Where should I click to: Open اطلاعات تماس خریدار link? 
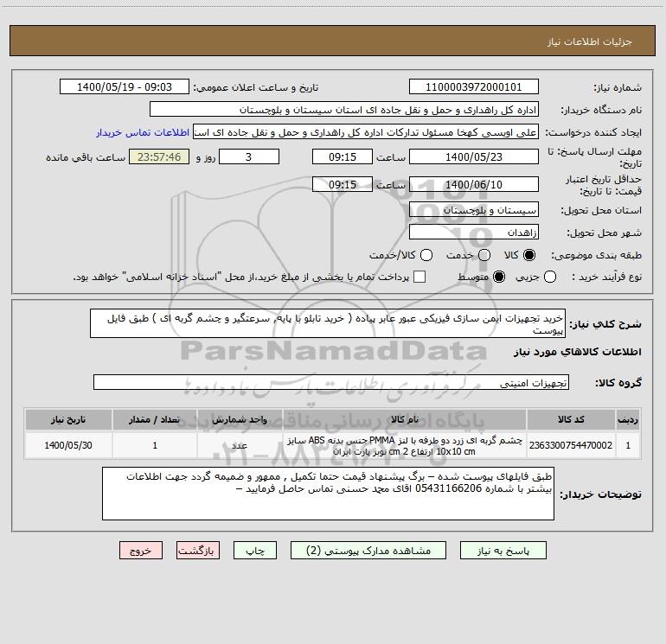pos(143,132)
